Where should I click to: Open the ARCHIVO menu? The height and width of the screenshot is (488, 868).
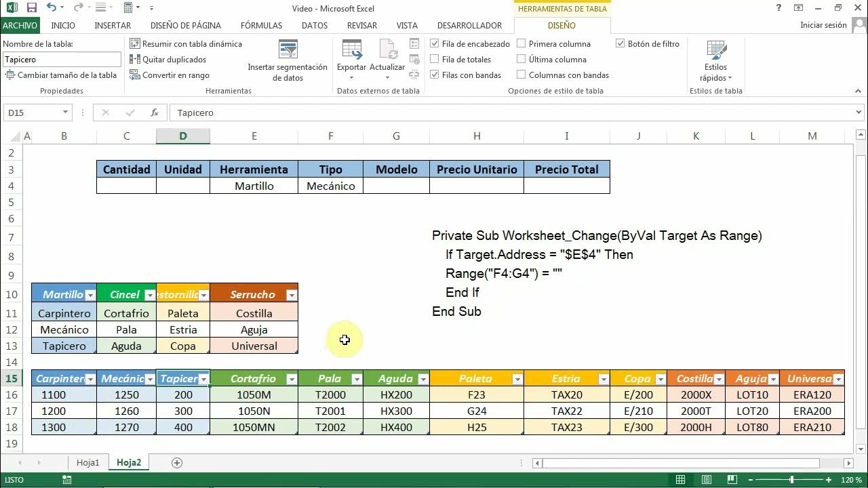20,25
